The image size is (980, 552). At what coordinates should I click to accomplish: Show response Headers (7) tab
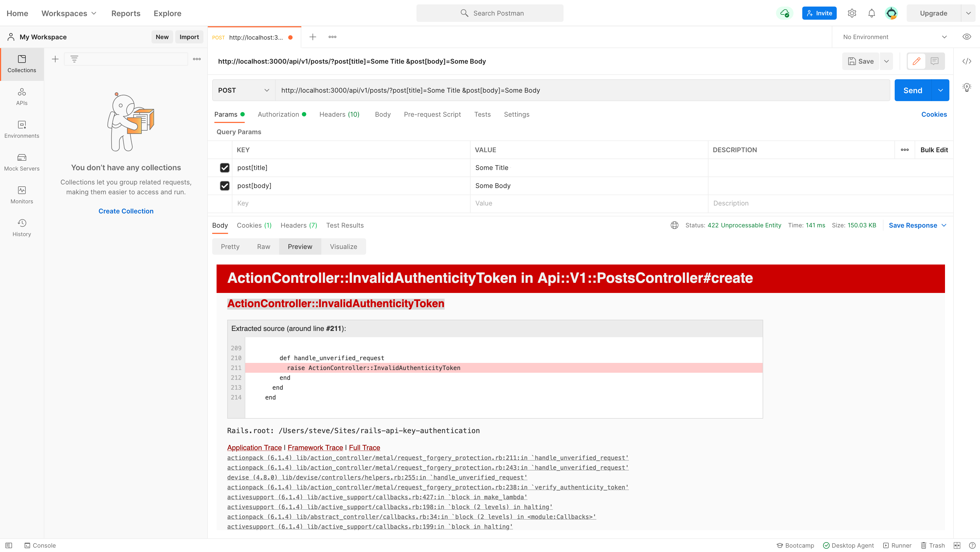point(299,225)
